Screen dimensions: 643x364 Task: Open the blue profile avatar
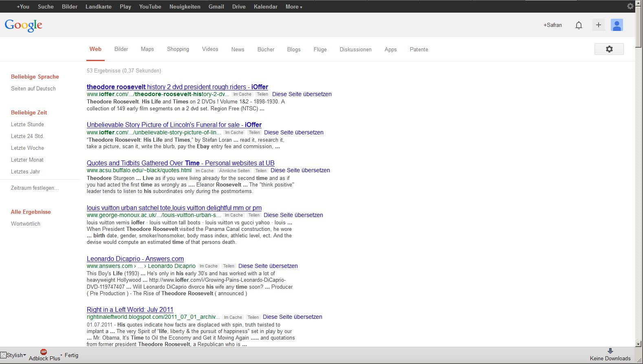click(x=617, y=25)
